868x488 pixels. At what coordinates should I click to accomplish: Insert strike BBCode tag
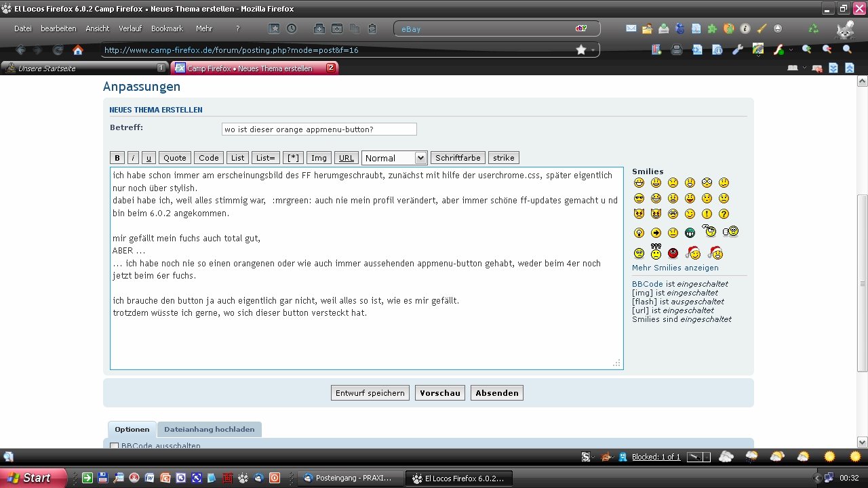click(504, 158)
